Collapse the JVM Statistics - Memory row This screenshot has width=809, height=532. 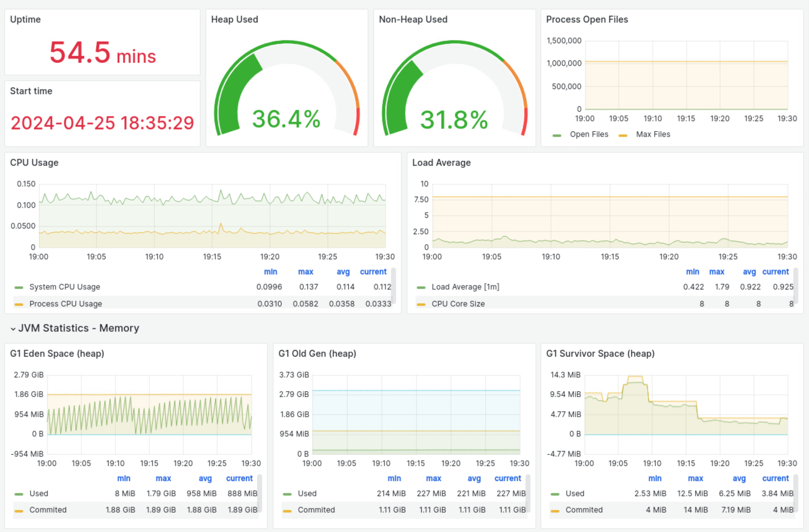pos(75,328)
